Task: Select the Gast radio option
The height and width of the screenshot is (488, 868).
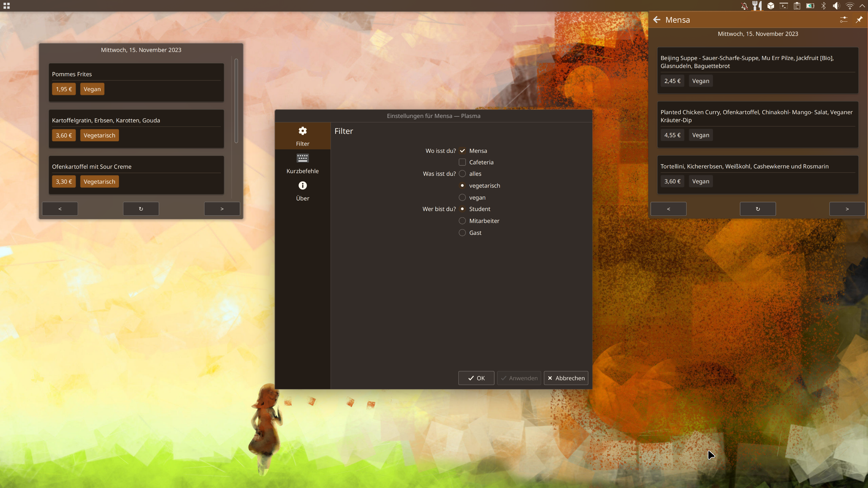Action: pyautogui.click(x=462, y=233)
